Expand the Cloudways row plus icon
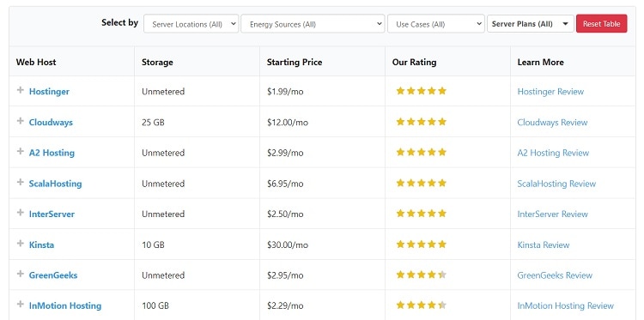 pyautogui.click(x=20, y=121)
